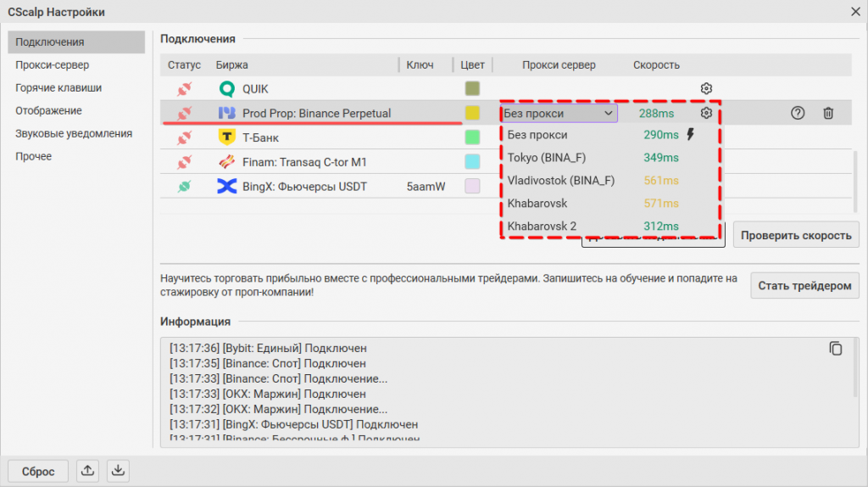Image resolution: width=868 pixels, height=487 pixels.
Task: Click the help question mark icon
Action: [797, 113]
